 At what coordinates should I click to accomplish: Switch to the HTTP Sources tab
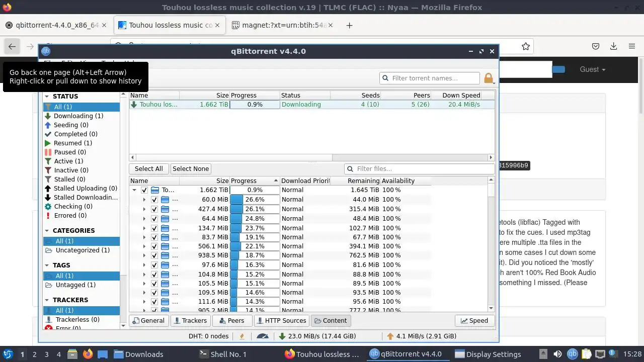tap(281, 320)
